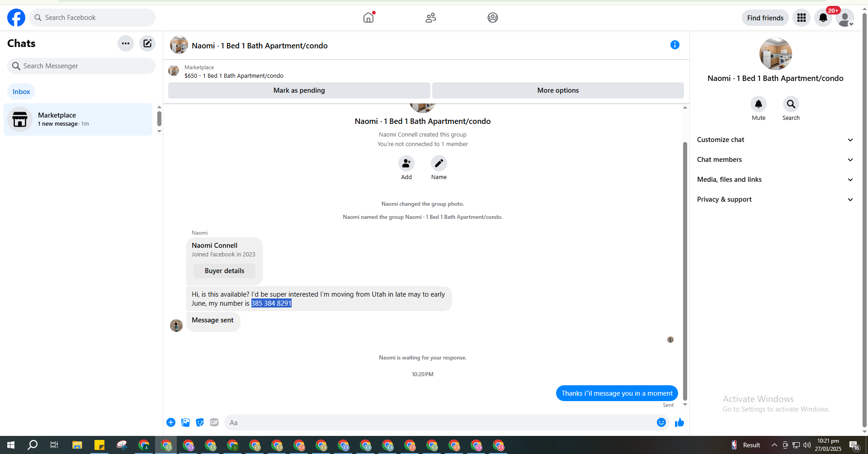Choose a GIF with the GIF icon
Viewport: 868px width, 454px height.
(214, 422)
